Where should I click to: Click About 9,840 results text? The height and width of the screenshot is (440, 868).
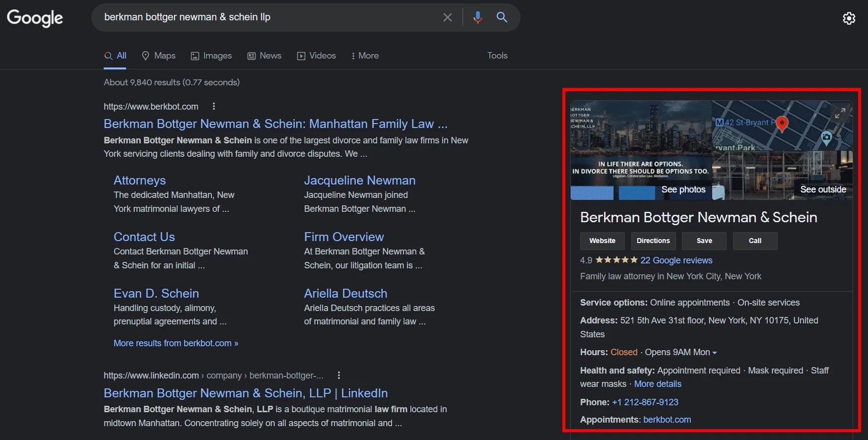click(172, 82)
